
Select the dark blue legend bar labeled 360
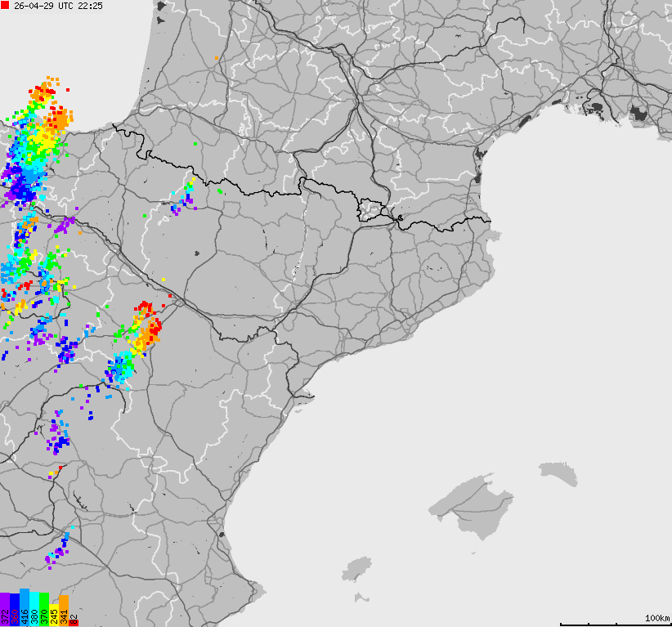15,611
